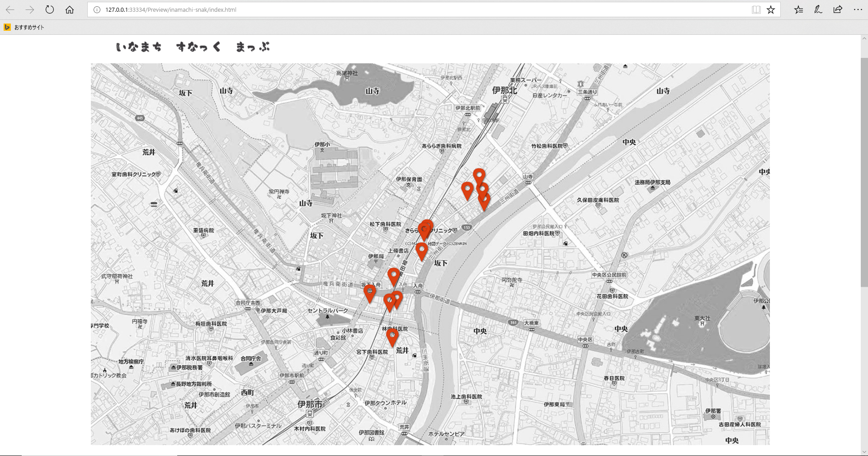Select the marker just above 入舟 stop
Image resolution: width=868 pixels, height=456 pixels.
pos(394,275)
